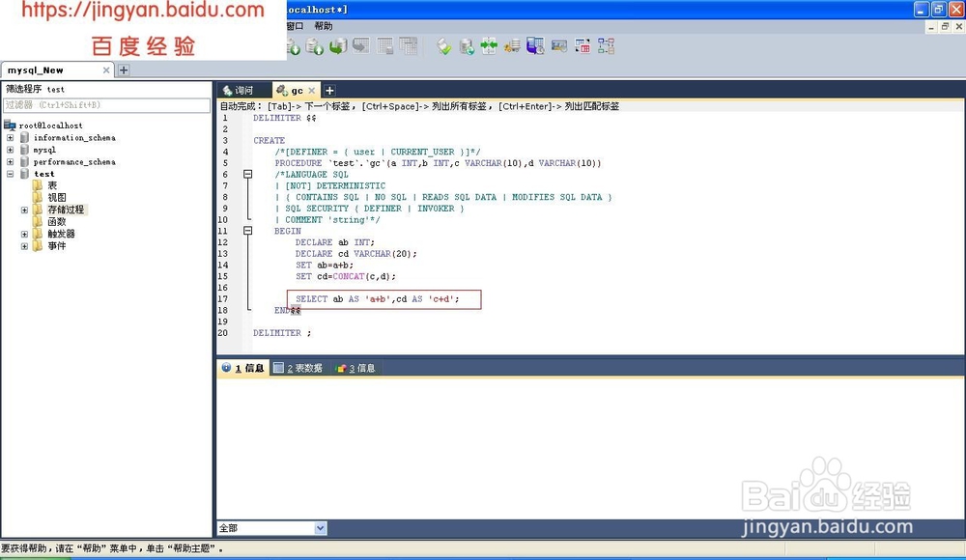Expand the information_schema database node
The image size is (966, 560).
click(x=10, y=137)
